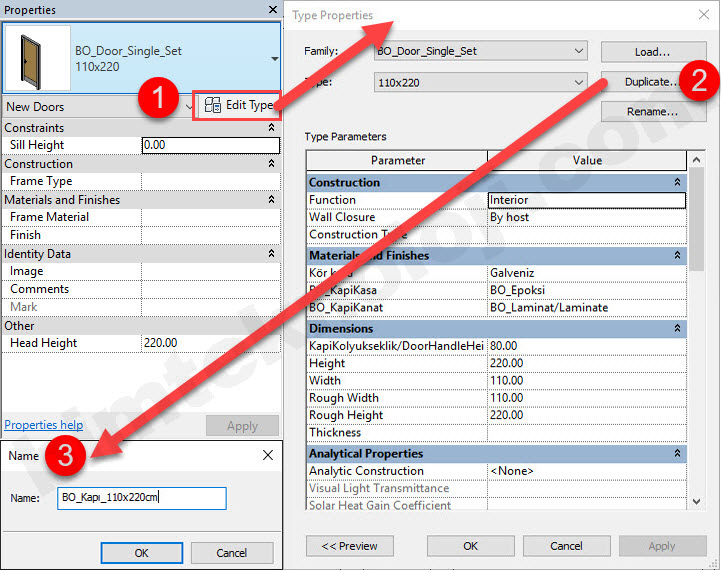Viewport: 721px width, 570px height.
Task: Open the New Doors filter dropdown
Action: (x=189, y=106)
